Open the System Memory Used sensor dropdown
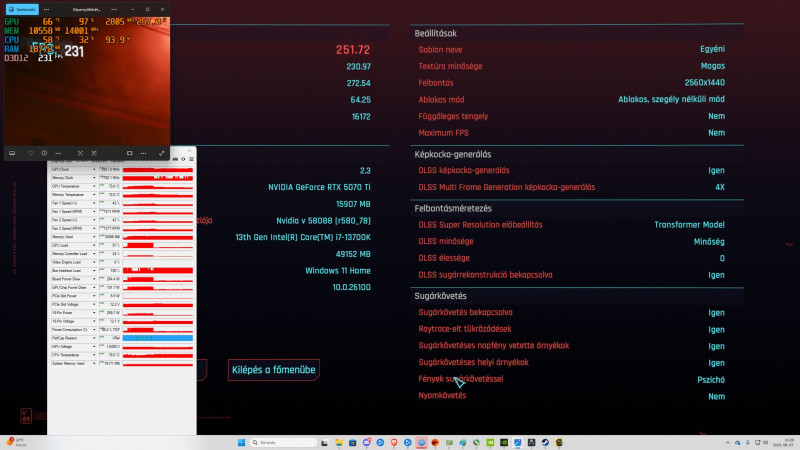Screen dimensions: 800x450 (x=94, y=363)
